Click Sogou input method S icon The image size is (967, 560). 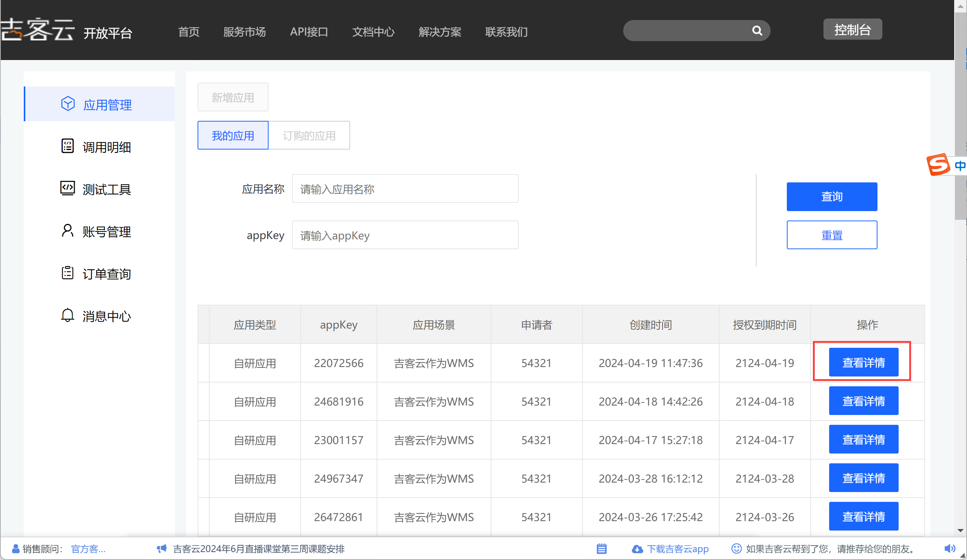[x=938, y=165]
